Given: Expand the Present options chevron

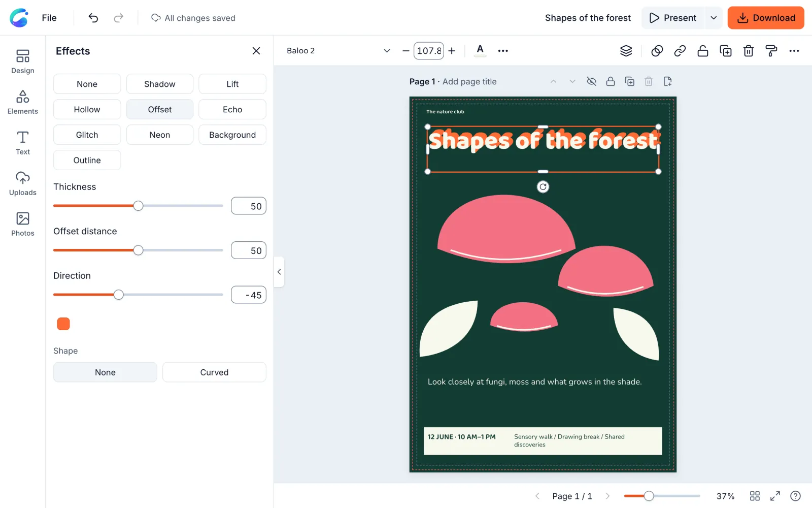Looking at the screenshot, I should coord(714,18).
